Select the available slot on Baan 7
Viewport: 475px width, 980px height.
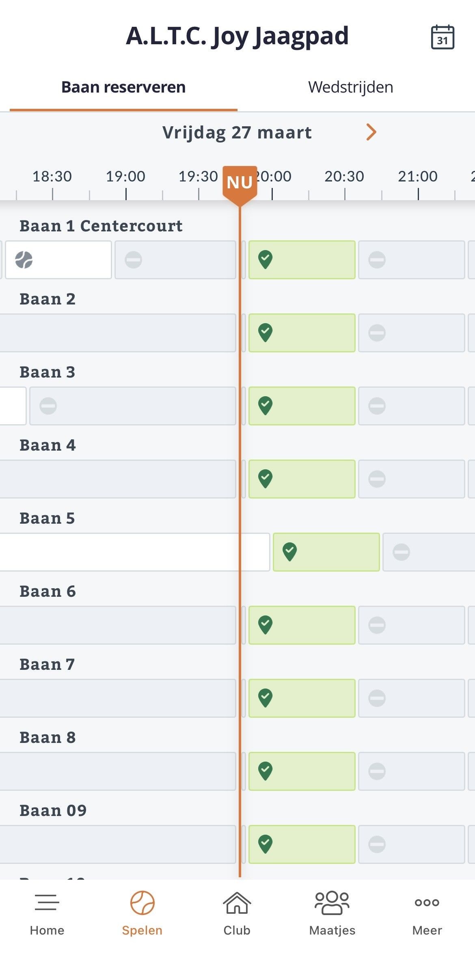point(302,698)
